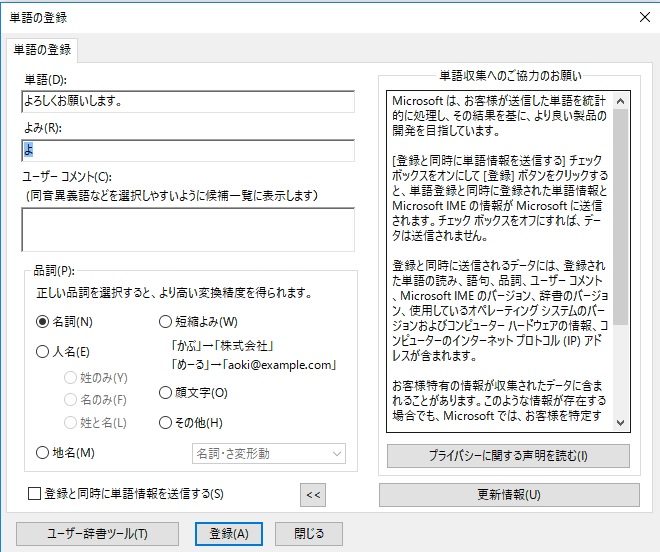Click the example text aoki@example.com

tap(281, 365)
